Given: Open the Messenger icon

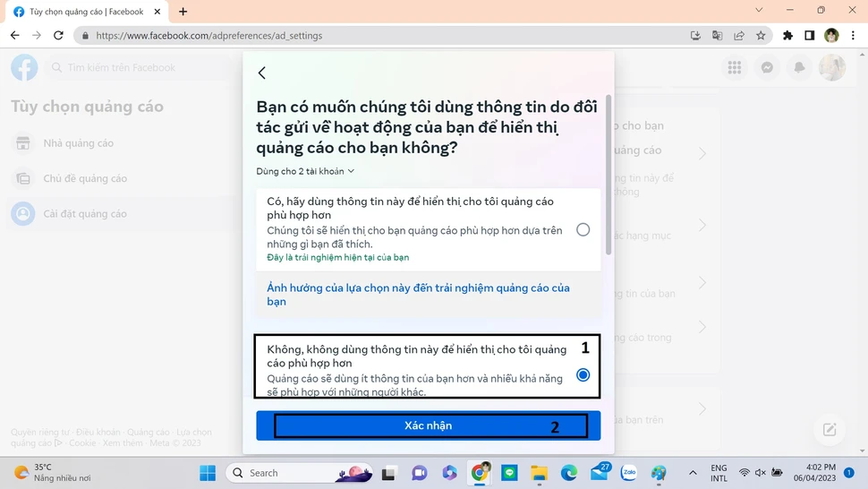Looking at the screenshot, I should tap(767, 68).
